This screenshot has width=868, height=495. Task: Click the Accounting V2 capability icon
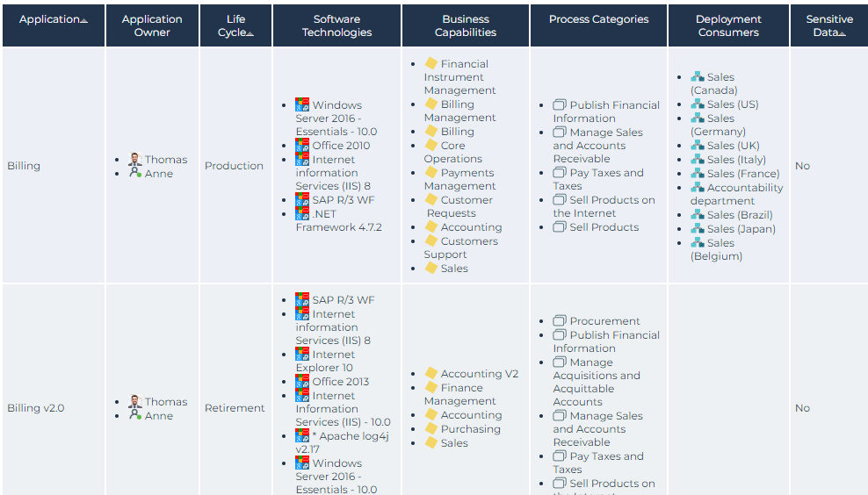(430, 374)
